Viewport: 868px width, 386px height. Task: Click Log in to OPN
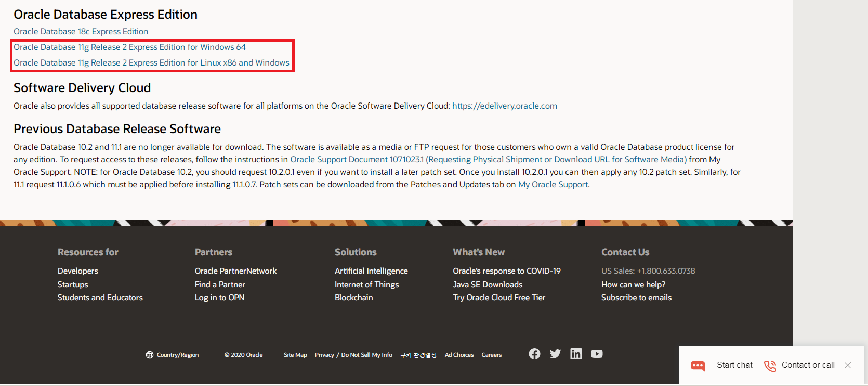219,298
